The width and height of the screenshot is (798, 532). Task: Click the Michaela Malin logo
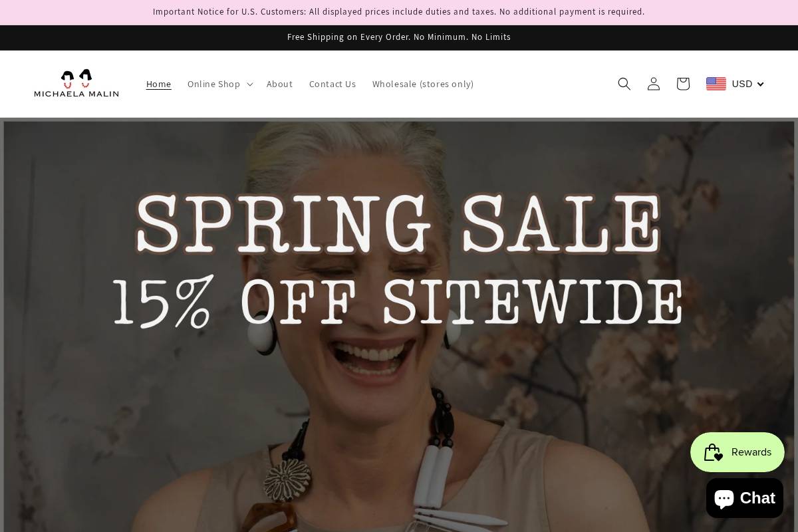point(76,84)
